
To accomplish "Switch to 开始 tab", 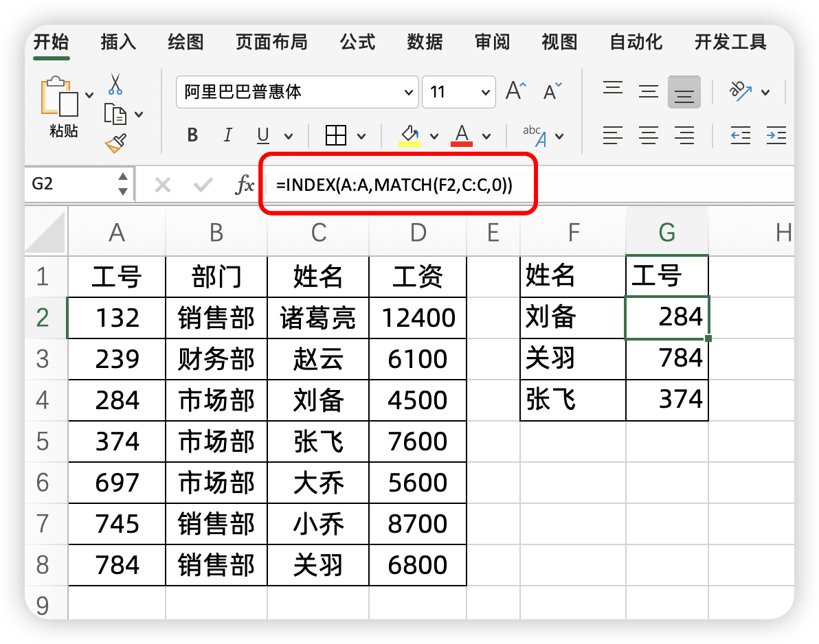I will click(51, 43).
